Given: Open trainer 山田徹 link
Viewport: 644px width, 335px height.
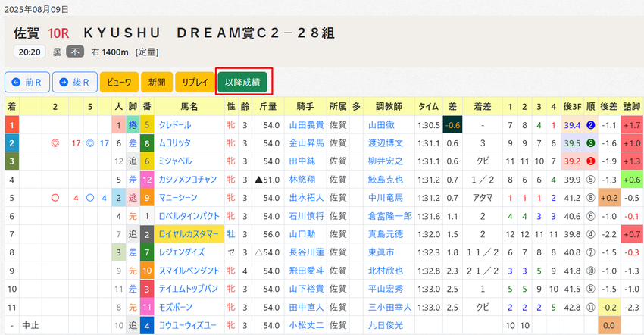Looking at the screenshot, I should click(381, 125).
